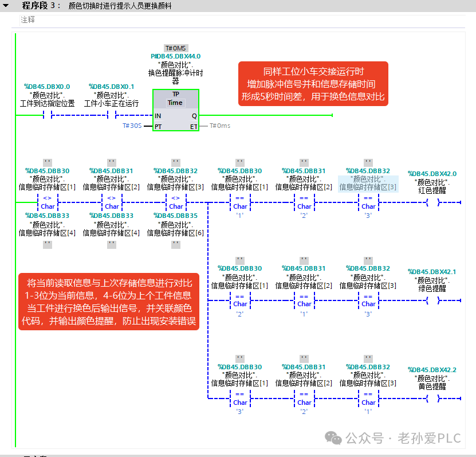Click the 注释 comment field

pyautogui.click(x=242, y=20)
